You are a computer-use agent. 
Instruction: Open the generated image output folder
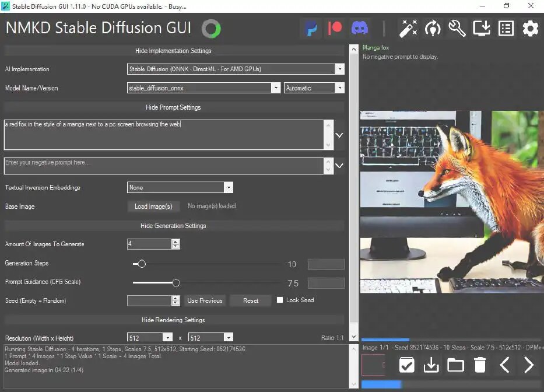pos(455,365)
